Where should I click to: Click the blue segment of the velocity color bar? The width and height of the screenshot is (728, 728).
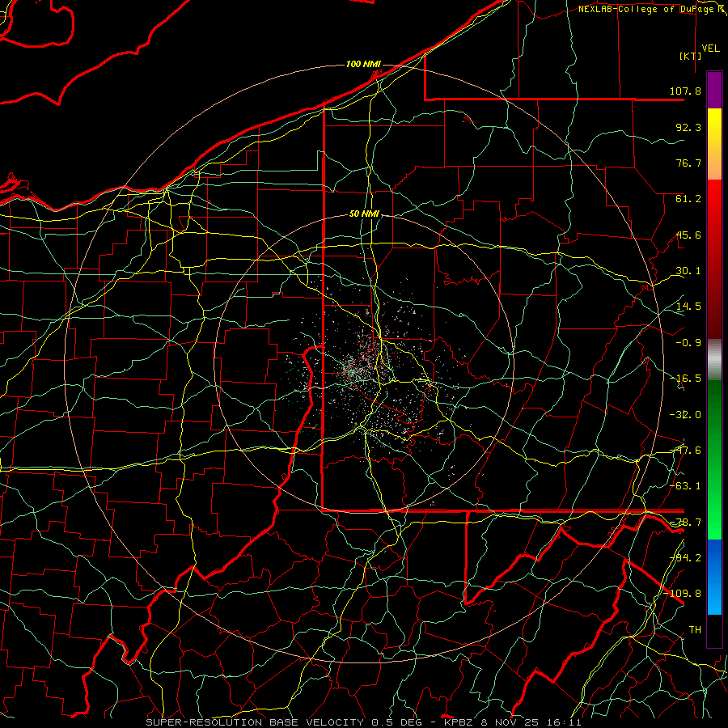tap(714, 577)
